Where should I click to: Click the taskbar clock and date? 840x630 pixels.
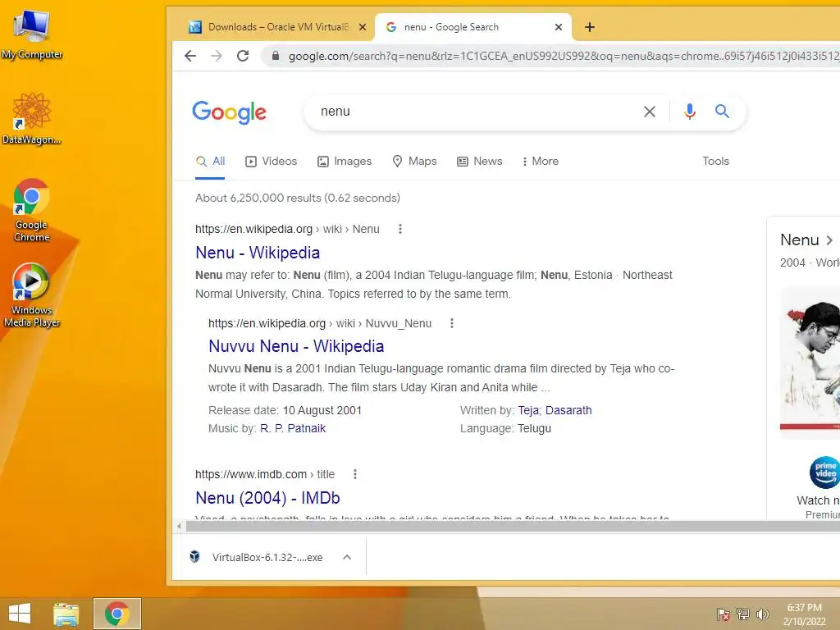click(804, 614)
